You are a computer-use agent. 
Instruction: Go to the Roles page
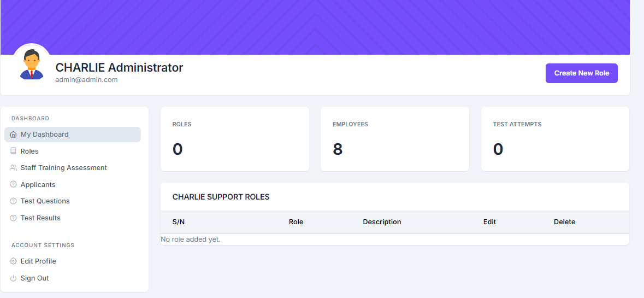29,151
